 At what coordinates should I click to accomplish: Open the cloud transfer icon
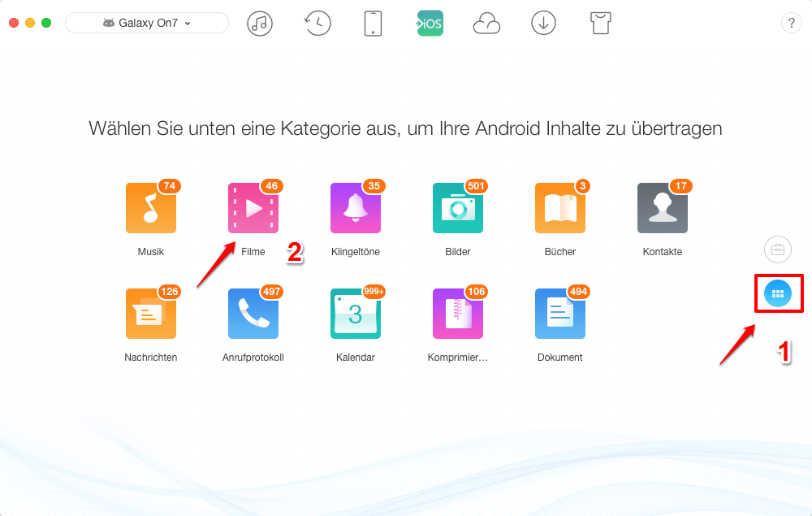[486, 23]
